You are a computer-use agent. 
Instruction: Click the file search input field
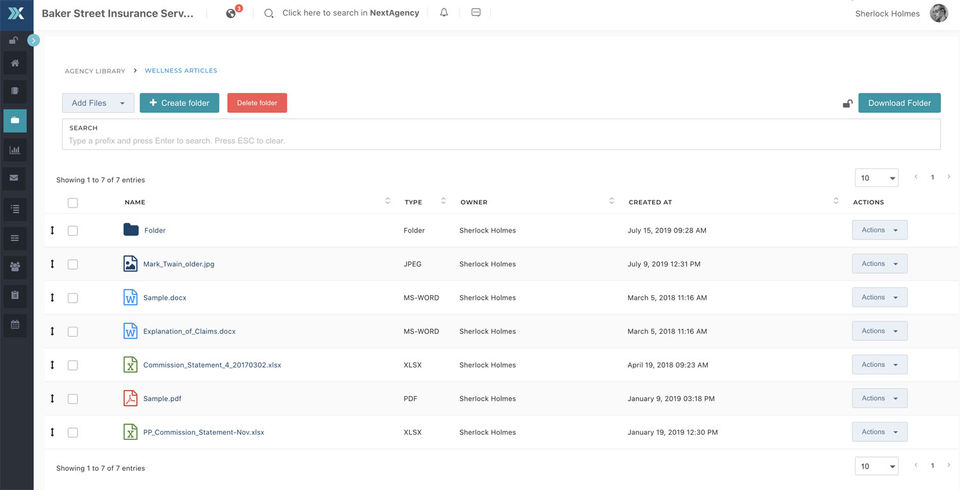(x=500, y=140)
